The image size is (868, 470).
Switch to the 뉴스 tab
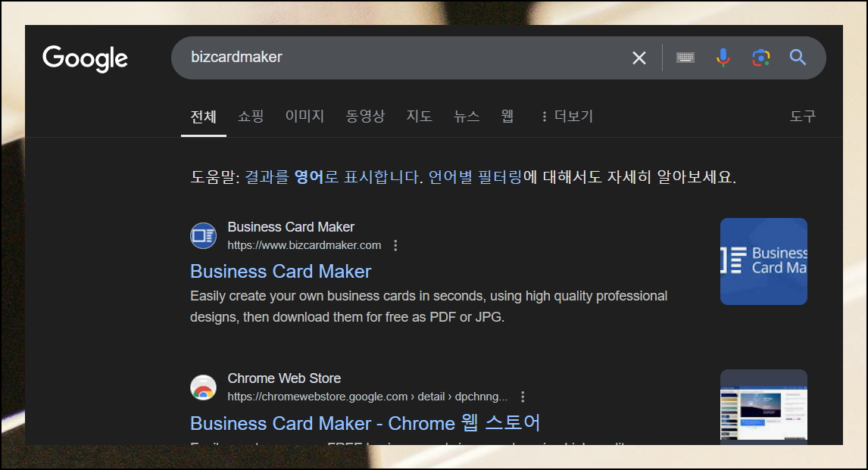pos(467,116)
